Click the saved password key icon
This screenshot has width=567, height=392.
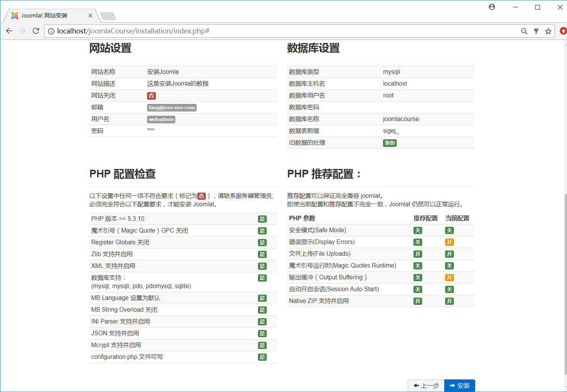(536, 31)
